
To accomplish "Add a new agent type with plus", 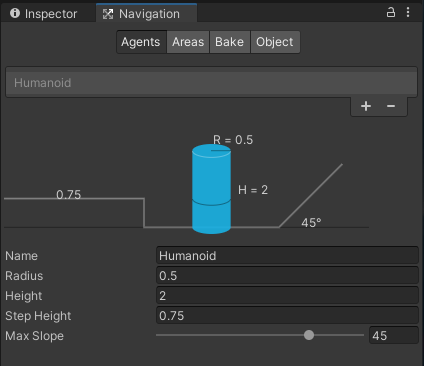I will pyautogui.click(x=366, y=106).
